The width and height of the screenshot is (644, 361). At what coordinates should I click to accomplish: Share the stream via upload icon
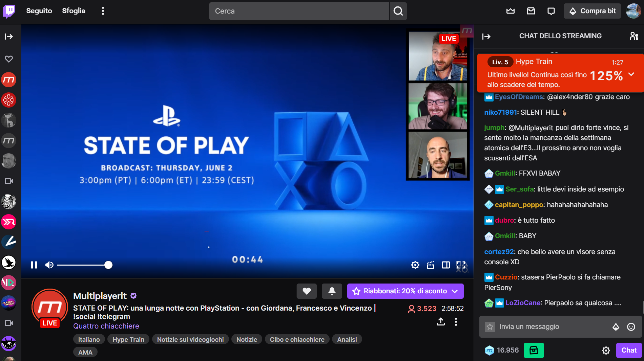coord(441,321)
